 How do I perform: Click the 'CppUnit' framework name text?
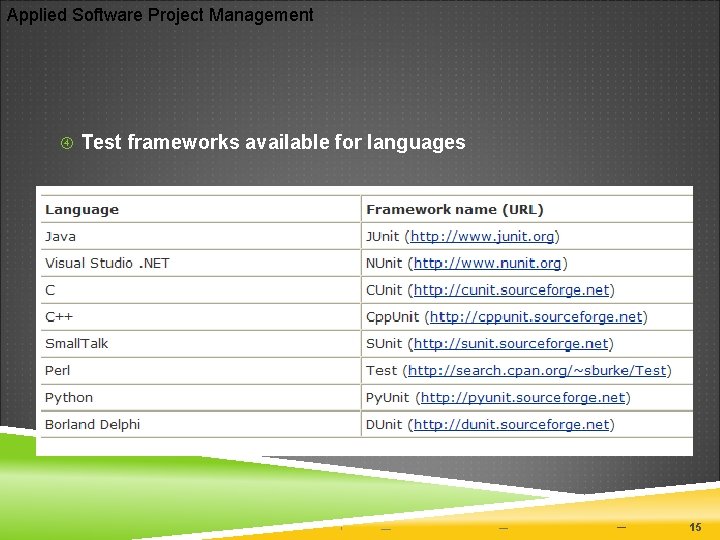click(x=393, y=317)
